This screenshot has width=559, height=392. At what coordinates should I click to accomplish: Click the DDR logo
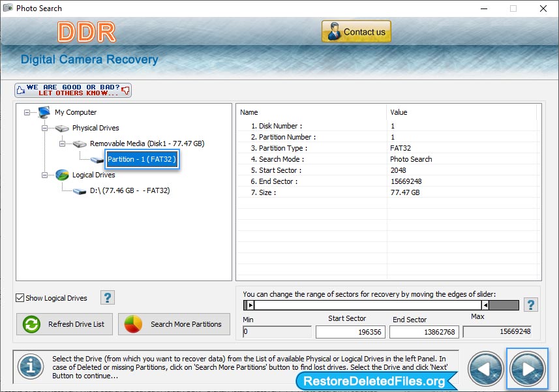pyautogui.click(x=87, y=32)
